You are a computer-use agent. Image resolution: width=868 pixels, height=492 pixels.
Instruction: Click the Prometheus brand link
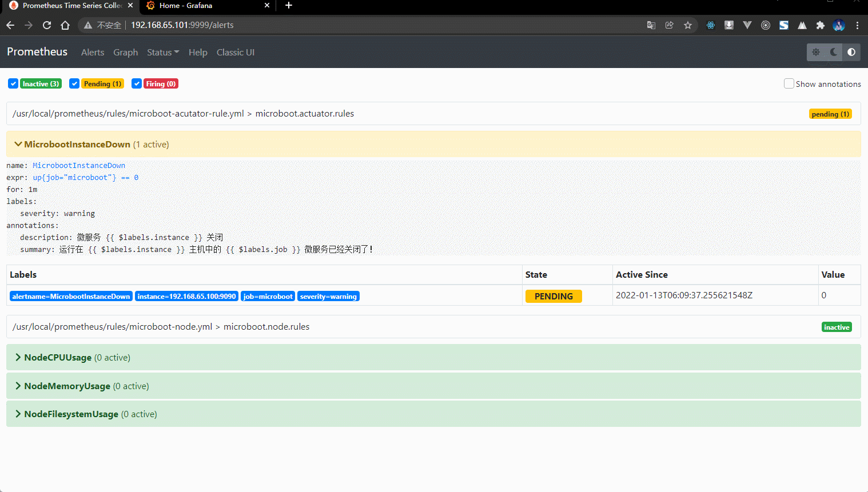click(x=37, y=51)
